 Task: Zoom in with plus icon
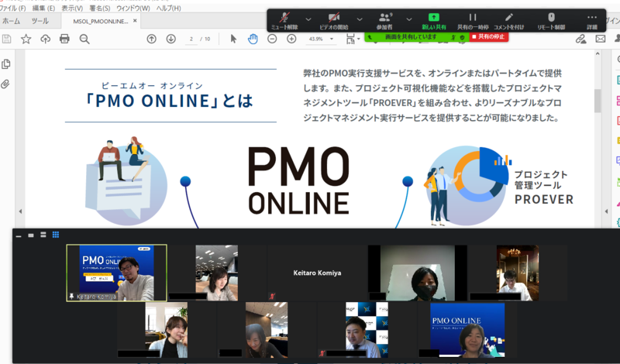(x=291, y=39)
